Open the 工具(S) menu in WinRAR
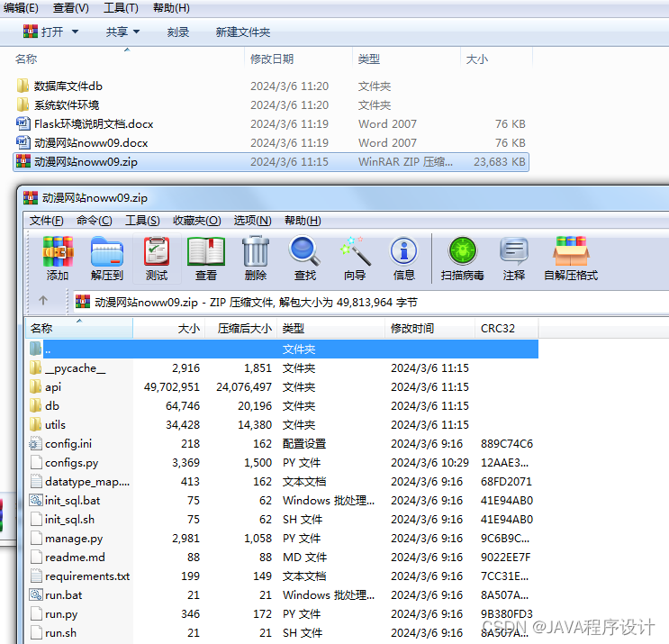Screen dimensions: 669x644 click(142, 221)
